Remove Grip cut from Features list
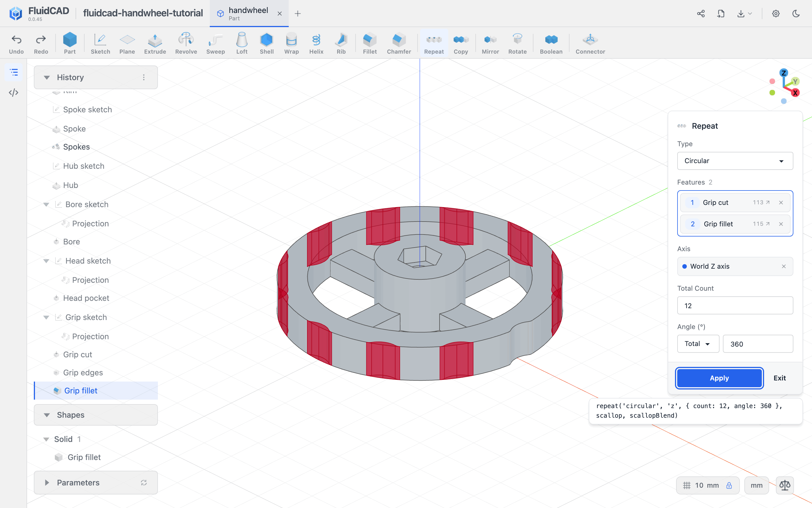This screenshot has width=812, height=508. [x=781, y=202]
